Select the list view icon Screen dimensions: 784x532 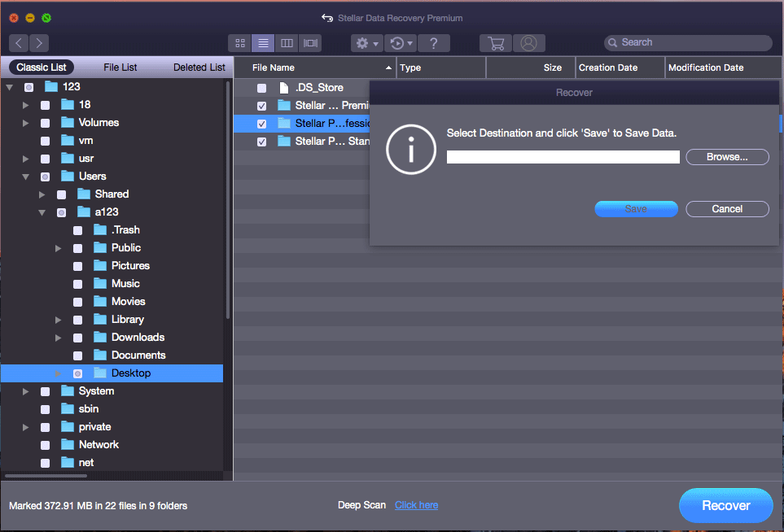click(x=262, y=43)
